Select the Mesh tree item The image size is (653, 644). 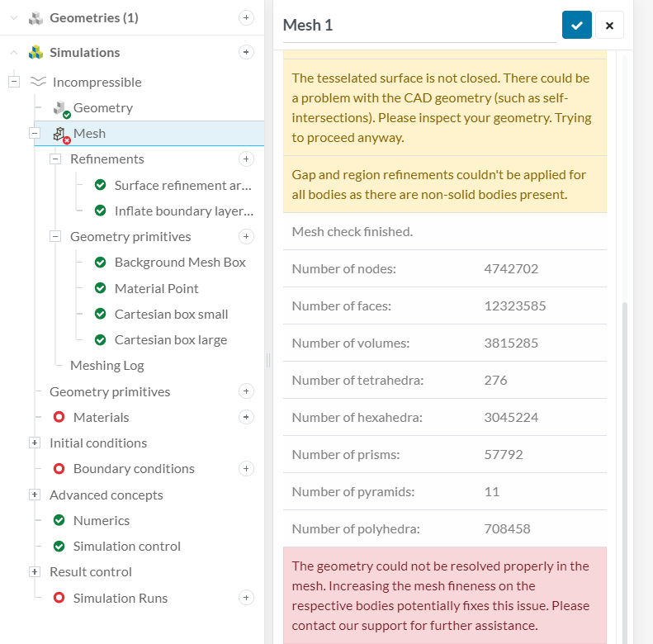(x=149, y=133)
